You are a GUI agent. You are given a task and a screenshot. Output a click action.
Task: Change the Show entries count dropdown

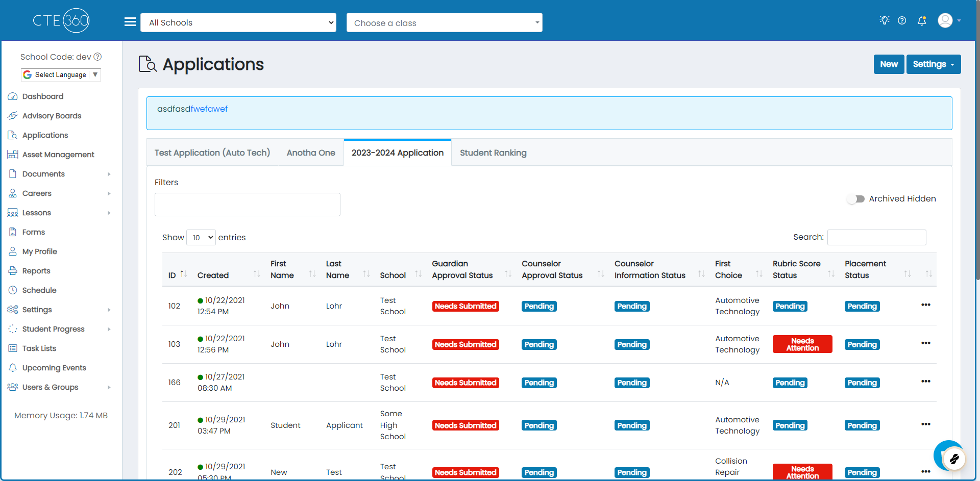pos(201,238)
